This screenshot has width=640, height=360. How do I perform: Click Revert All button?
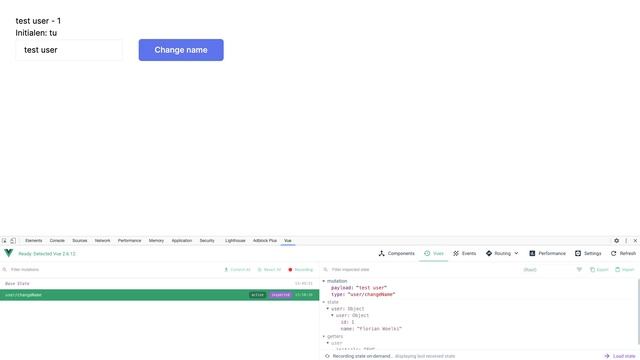point(269,270)
